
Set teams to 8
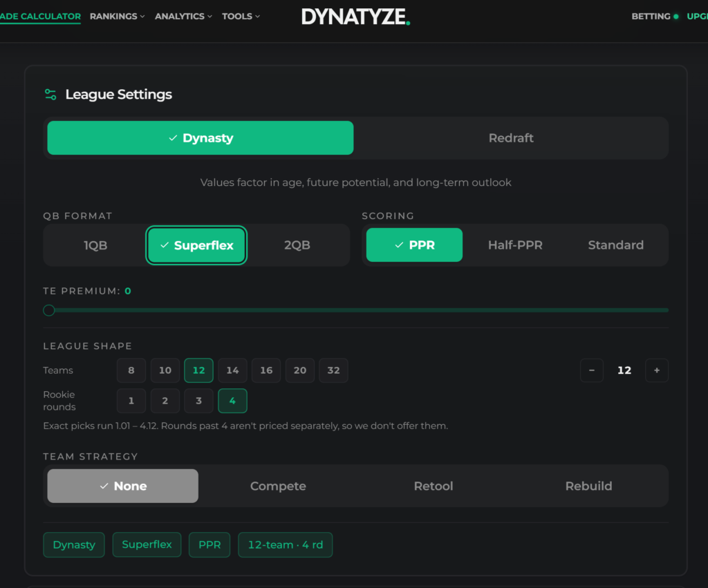(131, 370)
